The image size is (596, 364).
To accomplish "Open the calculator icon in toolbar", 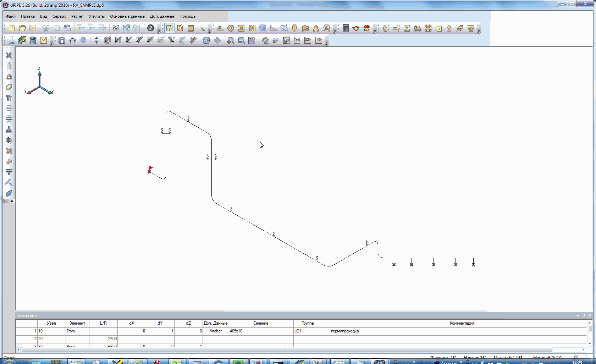I will point(346,28).
